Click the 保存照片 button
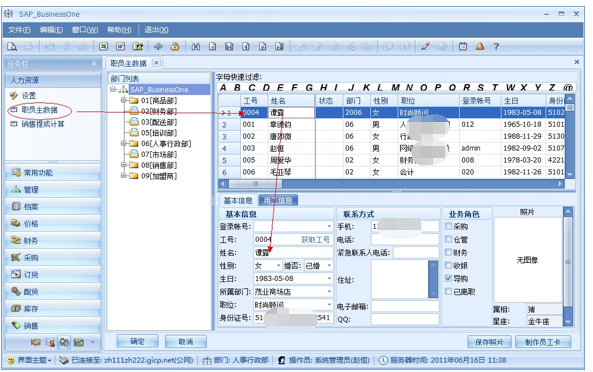The width and height of the screenshot is (593, 372). [x=489, y=342]
